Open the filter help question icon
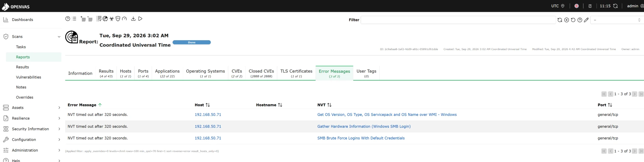The image size is (644, 162). point(580,20)
